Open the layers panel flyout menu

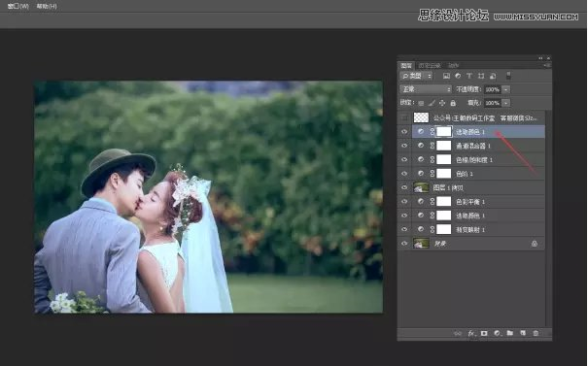547,65
